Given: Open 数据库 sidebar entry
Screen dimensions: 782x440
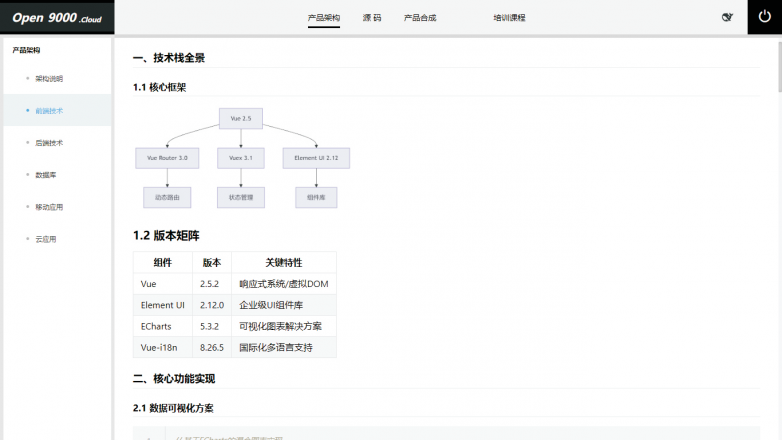Looking at the screenshot, I should (46, 174).
